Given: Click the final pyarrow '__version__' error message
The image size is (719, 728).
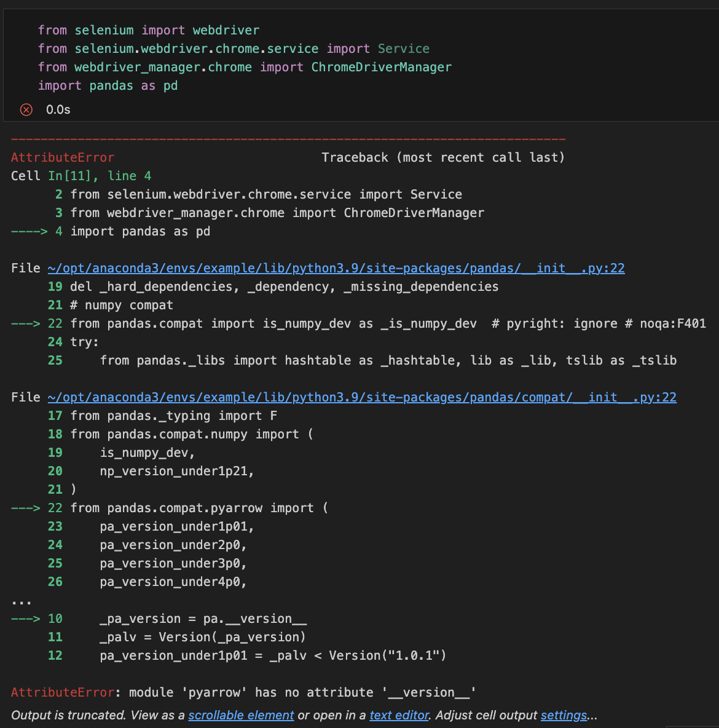Looking at the screenshot, I should pyautogui.click(x=302, y=692).
